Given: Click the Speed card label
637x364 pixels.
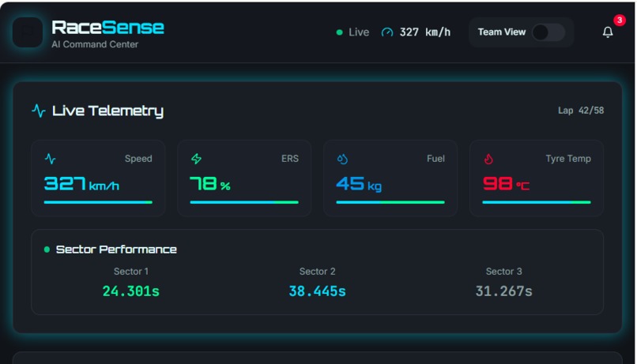Looking at the screenshot, I should coord(138,159).
